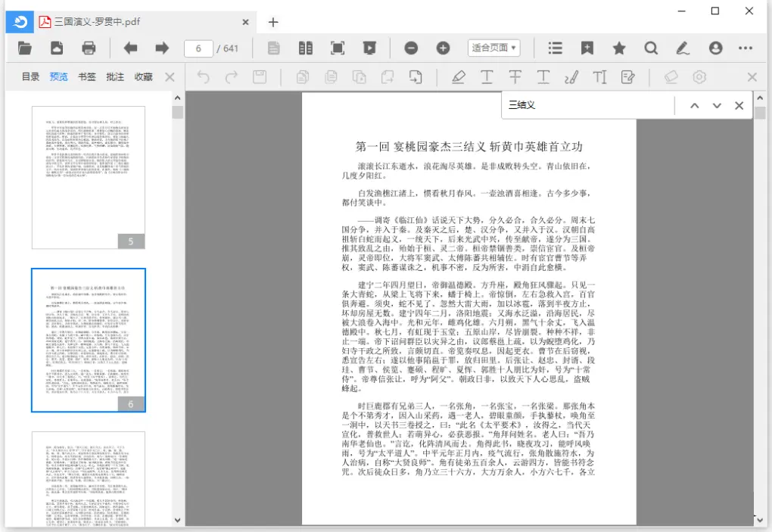Viewport: 772px width, 532px height.
Task: Print the document with printer icon
Action: tap(89, 48)
